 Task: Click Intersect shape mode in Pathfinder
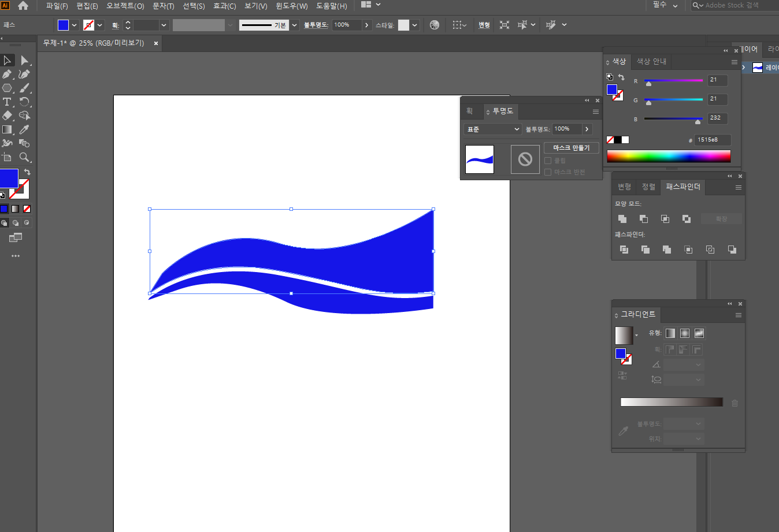point(665,218)
